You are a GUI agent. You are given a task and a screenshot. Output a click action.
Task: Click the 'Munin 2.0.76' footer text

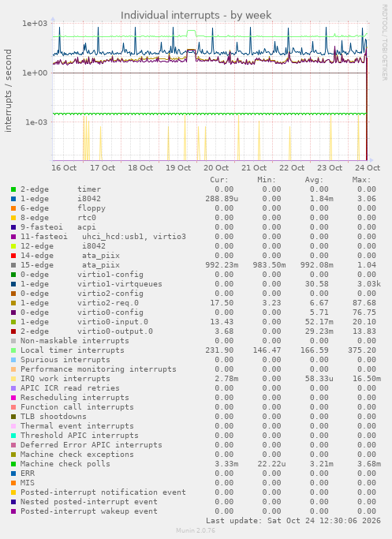point(196,530)
